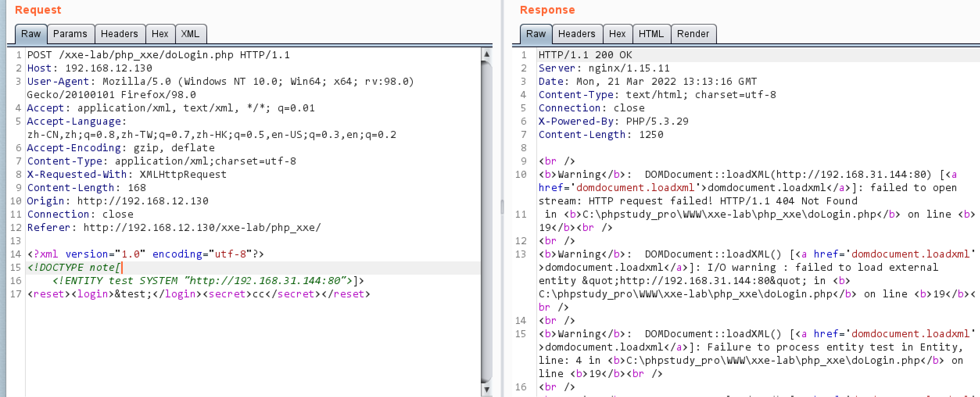Click the Host: 192.168.12.130 header line
This screenshot has width=980, height=397.
click(90, 68)
